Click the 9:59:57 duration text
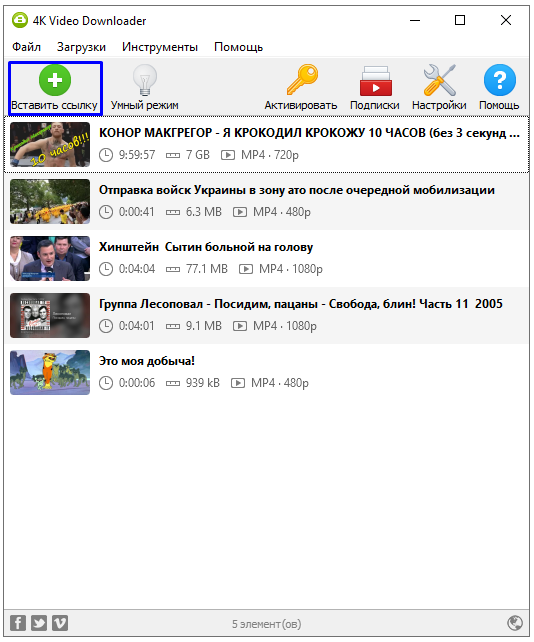This screenshot has height=642, width=534. coord(137,155)
